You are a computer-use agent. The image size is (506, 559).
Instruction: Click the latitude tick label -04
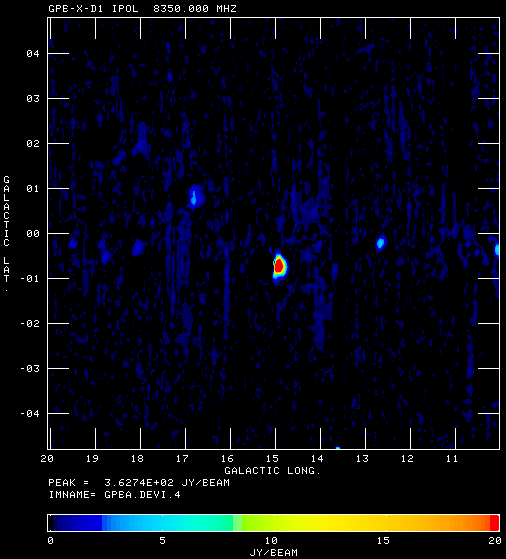(30, 414)
